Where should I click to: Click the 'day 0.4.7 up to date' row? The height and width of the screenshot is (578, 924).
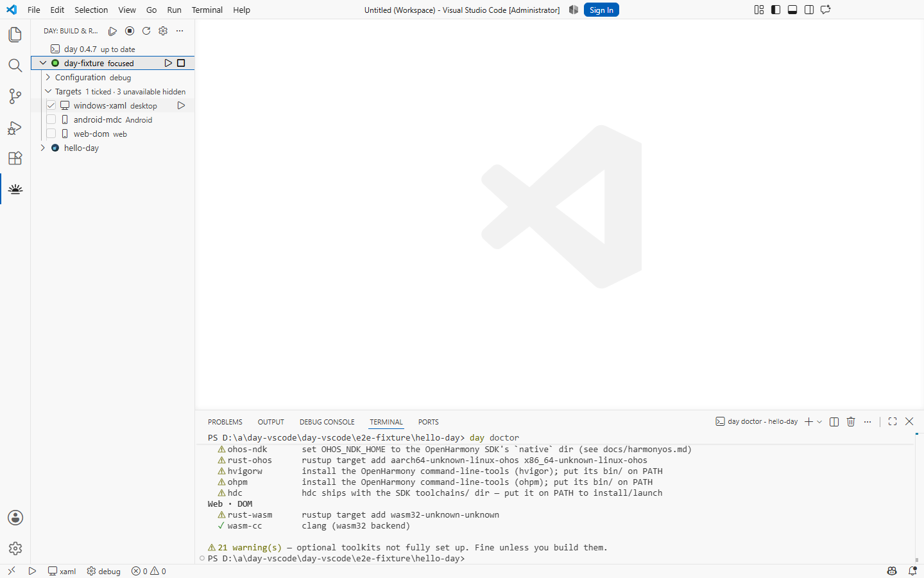[x=113, y=49]
